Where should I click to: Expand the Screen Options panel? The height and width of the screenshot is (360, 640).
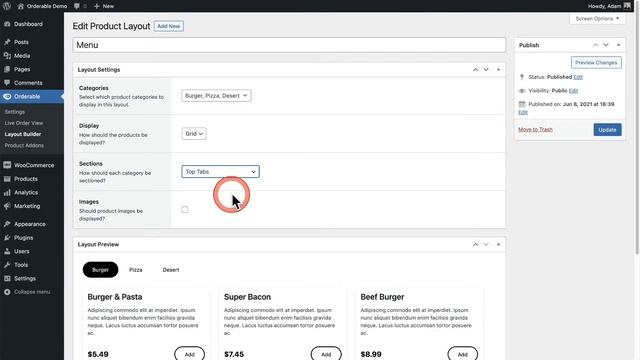(x=597, y=18)
